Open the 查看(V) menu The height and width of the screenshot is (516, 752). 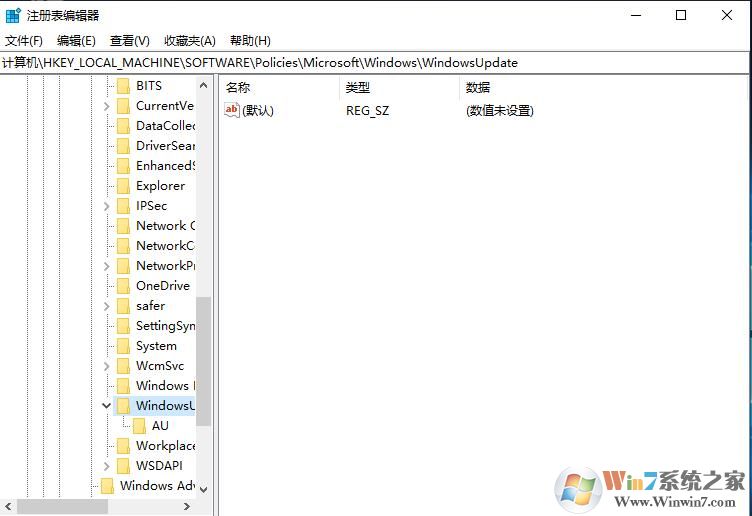(x=129, y=41)
